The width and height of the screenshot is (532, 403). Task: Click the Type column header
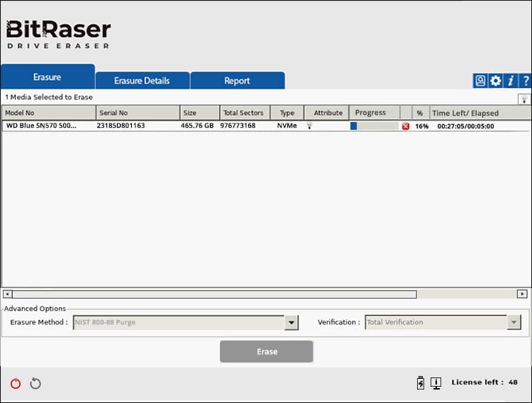click(x=287, y=113)
